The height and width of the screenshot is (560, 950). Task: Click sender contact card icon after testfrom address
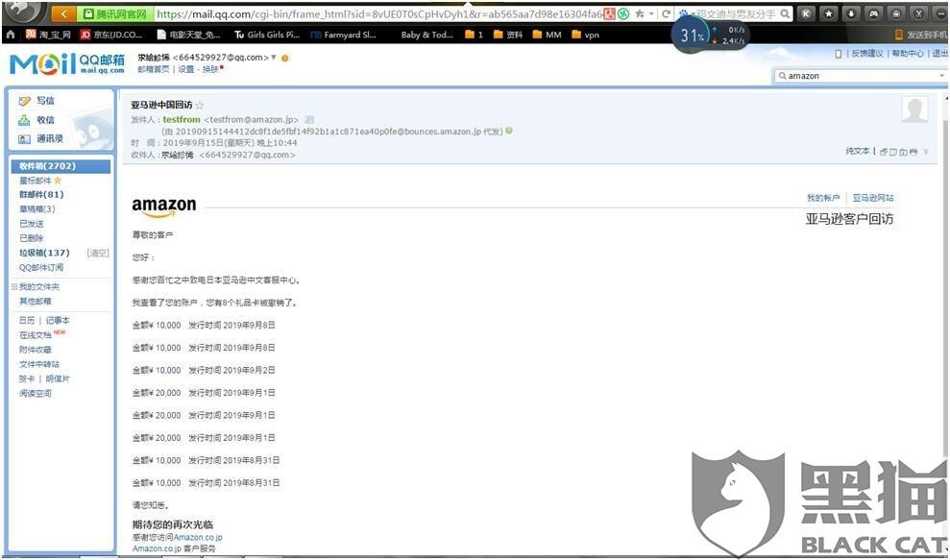pos(309,119)
